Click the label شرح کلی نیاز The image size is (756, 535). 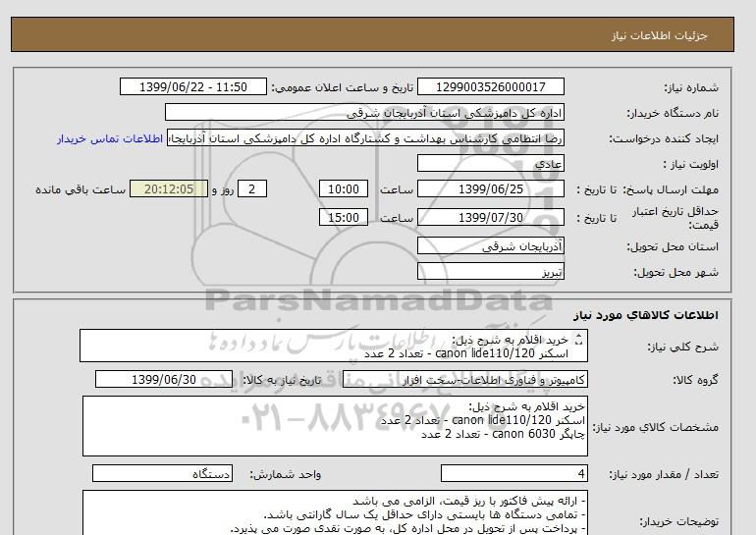(682, 347)
